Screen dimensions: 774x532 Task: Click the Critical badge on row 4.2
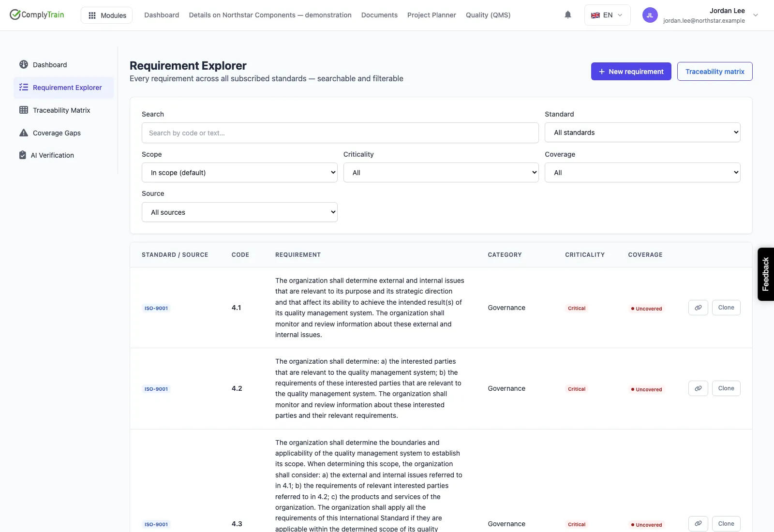point(577,389)
